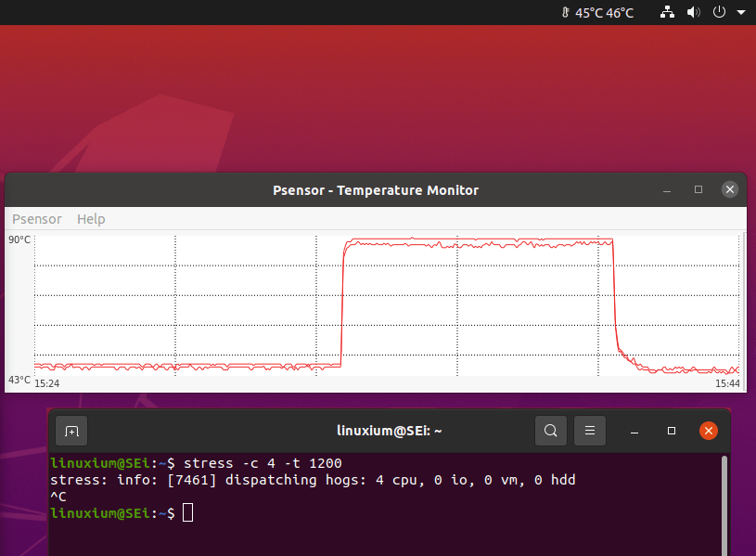This screenshot has height=556, width=756.
Task: Minimize the Psensor window
Action: tap(667, 190)
